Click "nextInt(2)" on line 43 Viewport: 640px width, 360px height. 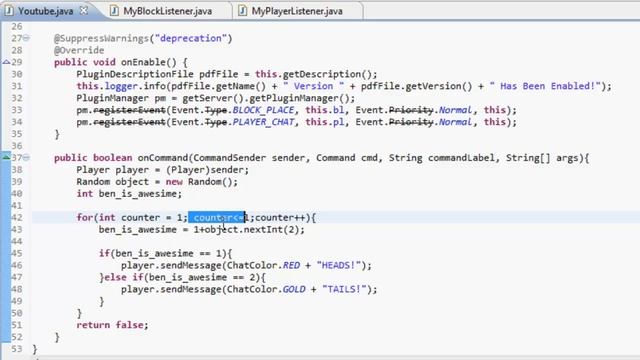pyautogui.click(x=271, y=229)
